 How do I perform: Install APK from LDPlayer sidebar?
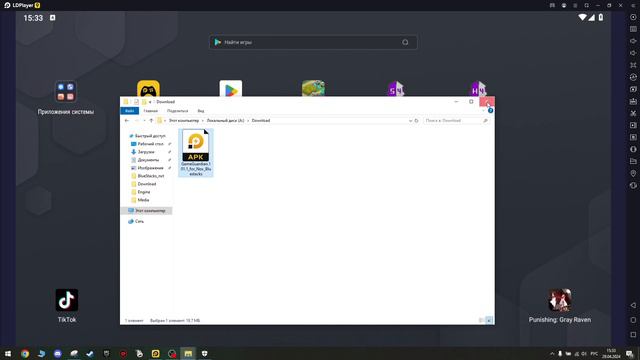click(x=633, y=101)
